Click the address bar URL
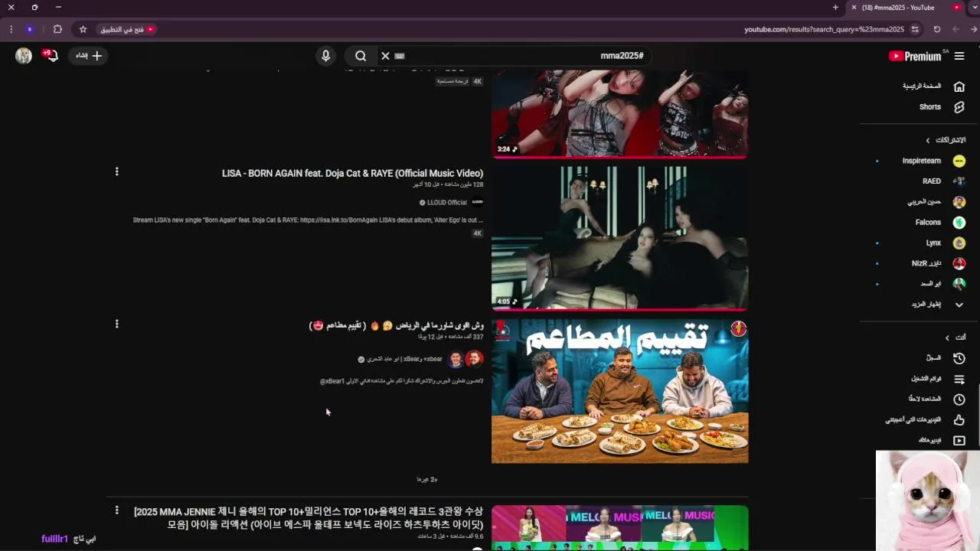 pos(824,29)
